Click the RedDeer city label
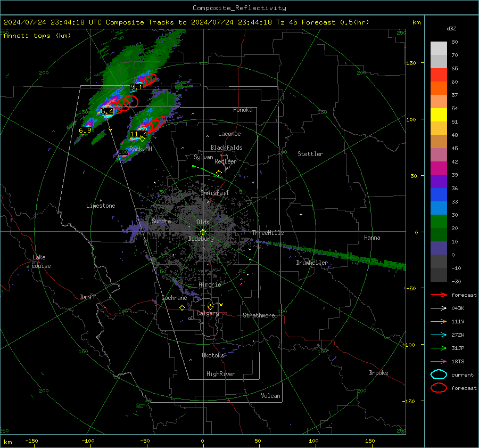Viewport: 479px width, 448px height. [226, 161]
